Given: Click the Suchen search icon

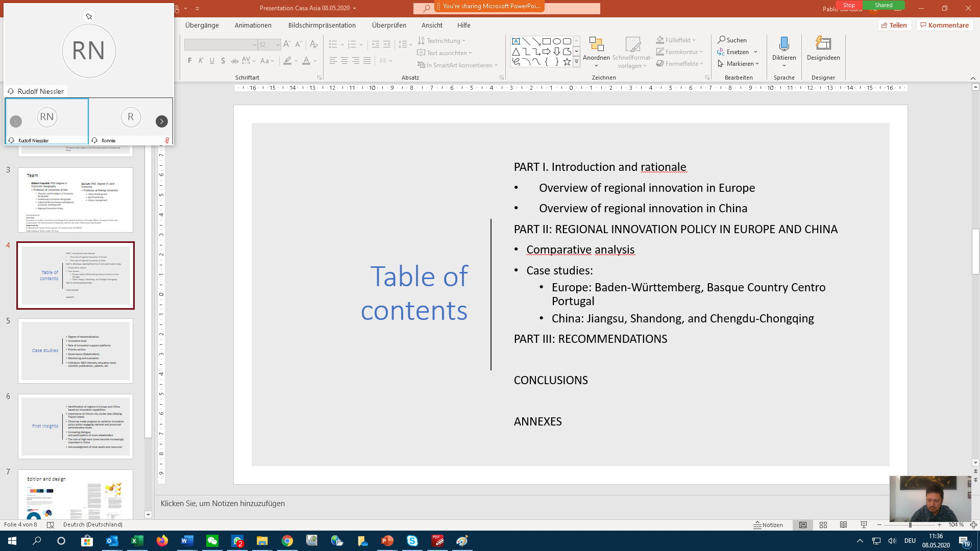Looking at the screenshot, I should 722,40.
